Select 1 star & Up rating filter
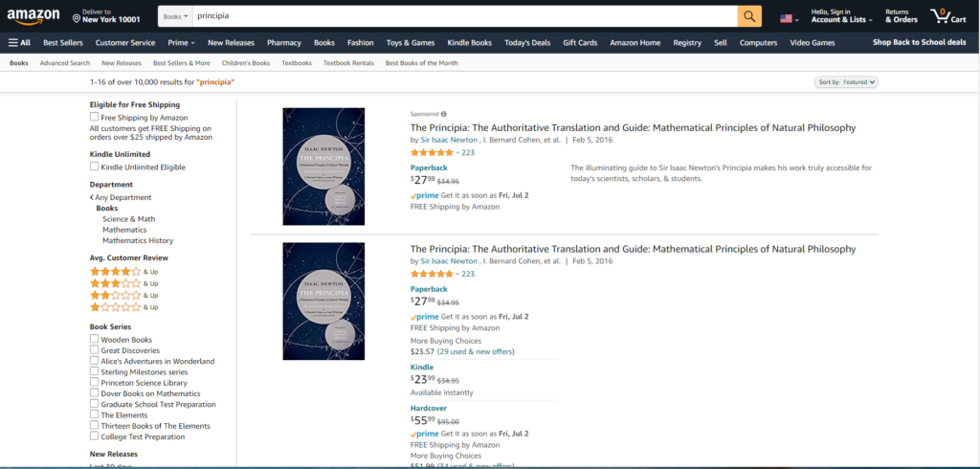This screenshot has width=980, height=469. 115,307
